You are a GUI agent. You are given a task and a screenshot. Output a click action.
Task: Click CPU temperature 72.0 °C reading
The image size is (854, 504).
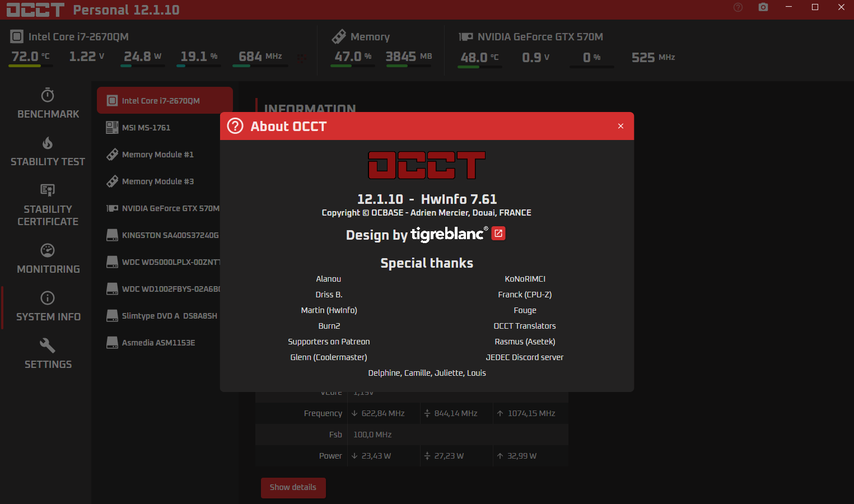point(31,57)
